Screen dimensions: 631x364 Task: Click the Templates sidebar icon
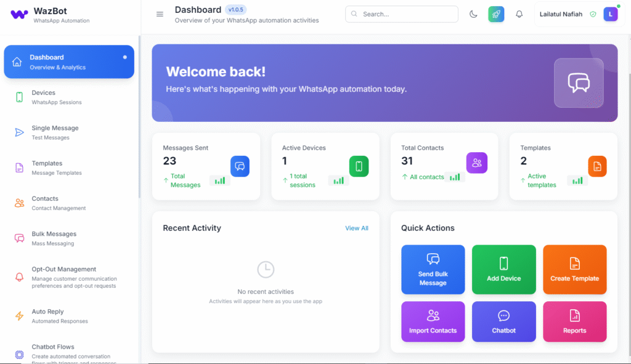coord(19,168)
